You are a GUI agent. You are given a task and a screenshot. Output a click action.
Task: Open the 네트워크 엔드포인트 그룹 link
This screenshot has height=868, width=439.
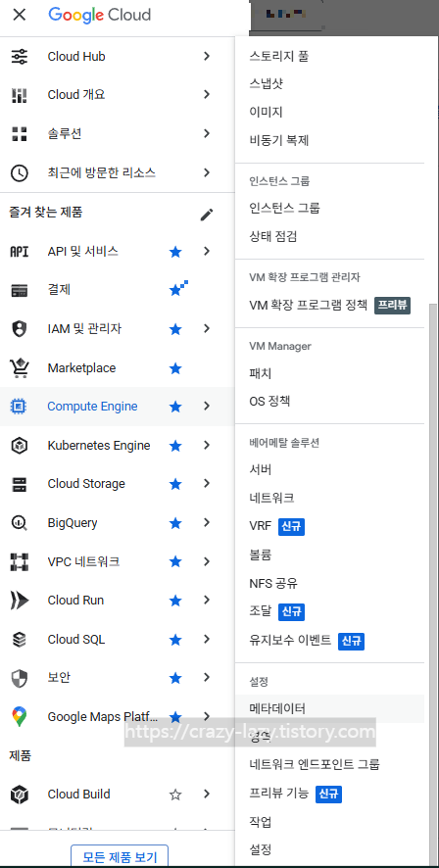315,765
